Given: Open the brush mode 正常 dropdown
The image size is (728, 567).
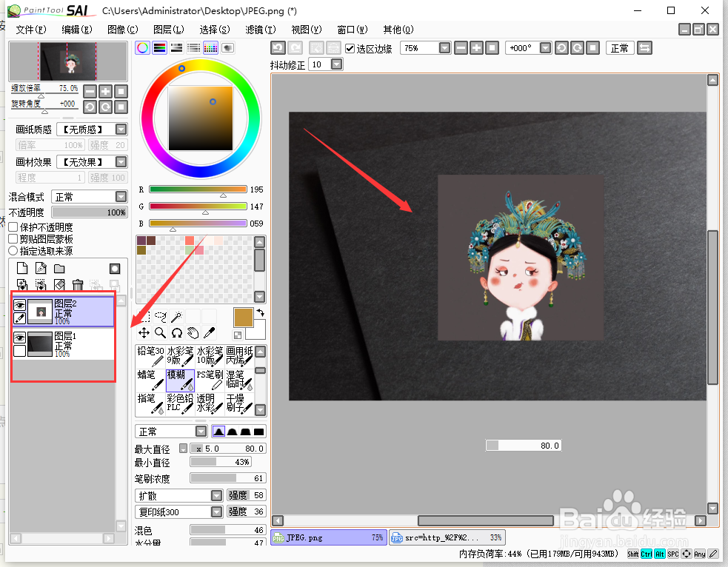Looking at the screenshot, I should (201, 432).
